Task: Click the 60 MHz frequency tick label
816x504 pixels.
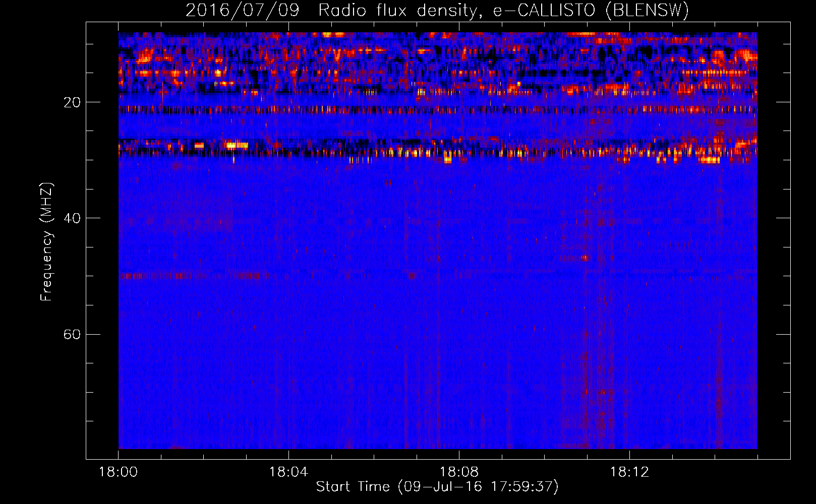Action: [72, 335]
